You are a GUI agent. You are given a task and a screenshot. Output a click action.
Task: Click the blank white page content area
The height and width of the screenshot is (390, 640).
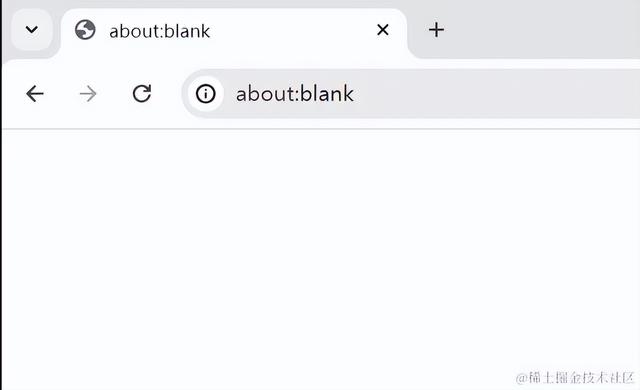pyautogui.click(x=320, y=253)
